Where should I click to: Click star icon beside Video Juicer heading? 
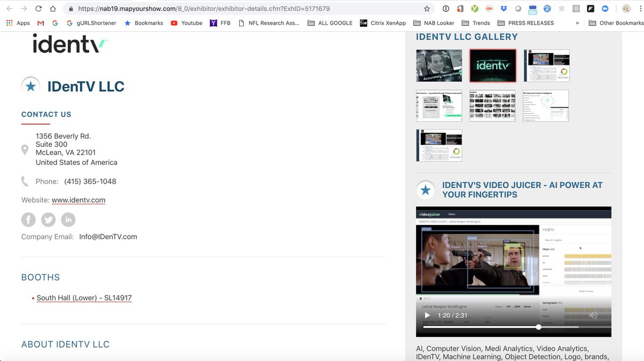[x=426, y=190]
